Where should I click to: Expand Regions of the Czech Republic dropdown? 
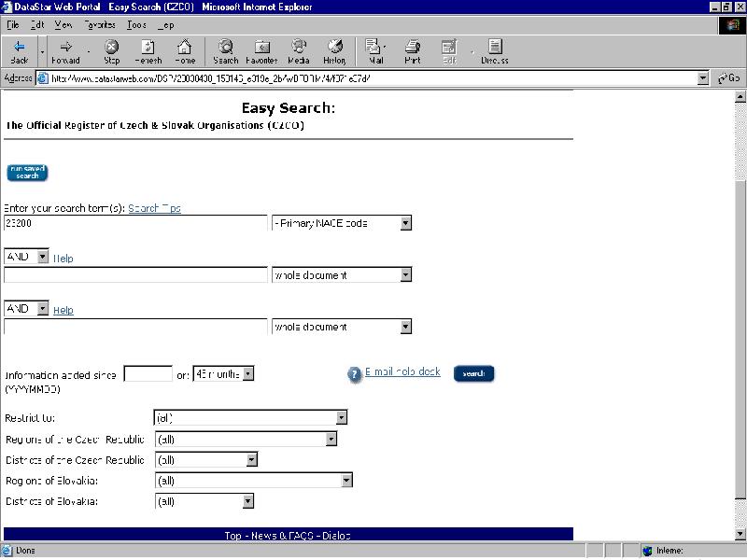(331, 439)
